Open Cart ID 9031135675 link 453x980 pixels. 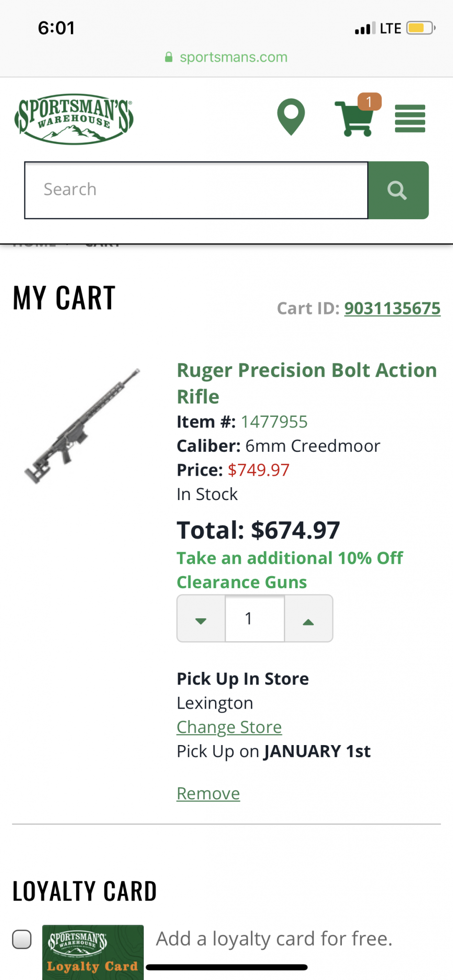pos(392,309)
